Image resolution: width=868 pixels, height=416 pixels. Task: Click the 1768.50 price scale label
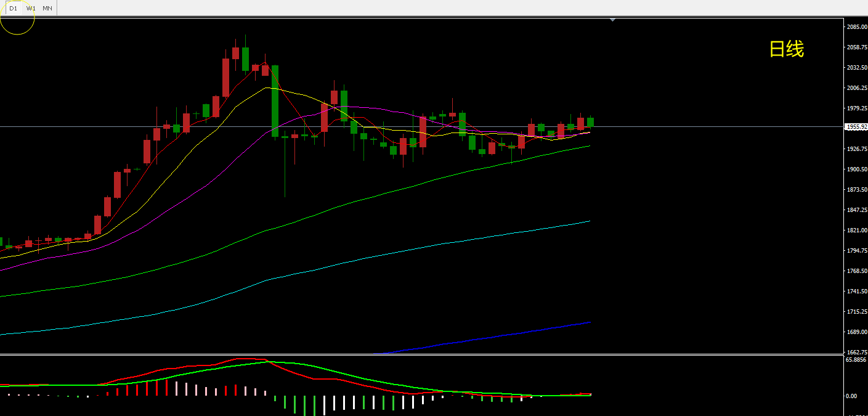click(857, 271)
